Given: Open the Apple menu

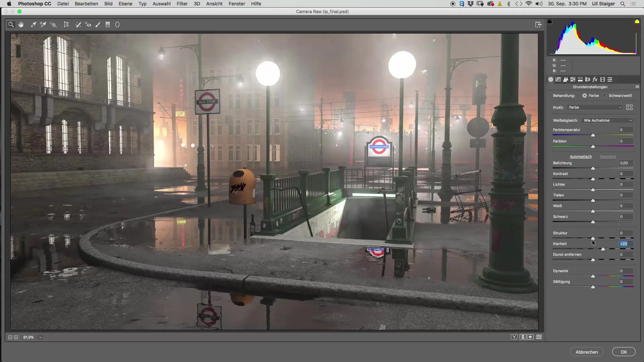Looking at the screenshot, I should tap(9, 4).
